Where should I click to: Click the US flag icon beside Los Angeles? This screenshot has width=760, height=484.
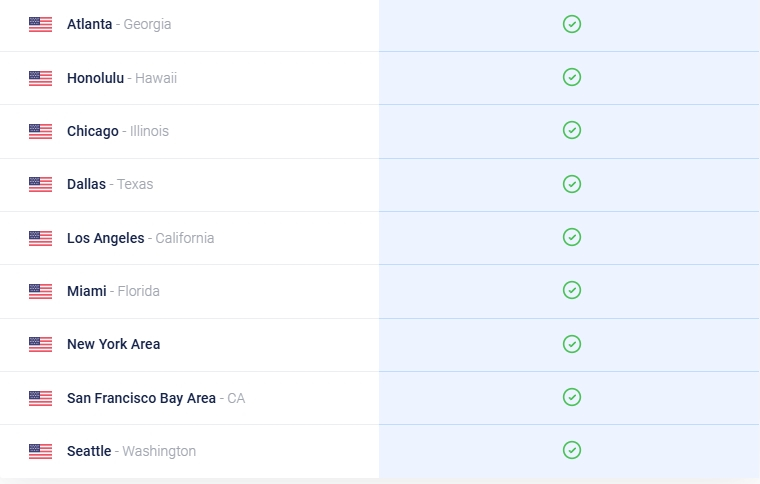pos(40,238)
